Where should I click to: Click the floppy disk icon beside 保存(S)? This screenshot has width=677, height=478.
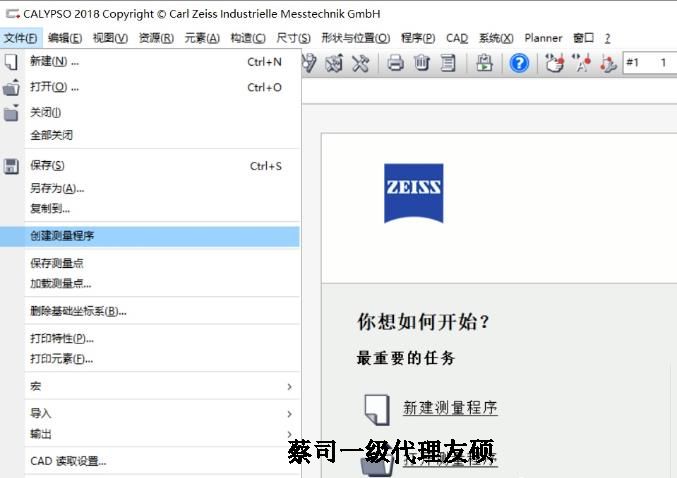(11, 166)
